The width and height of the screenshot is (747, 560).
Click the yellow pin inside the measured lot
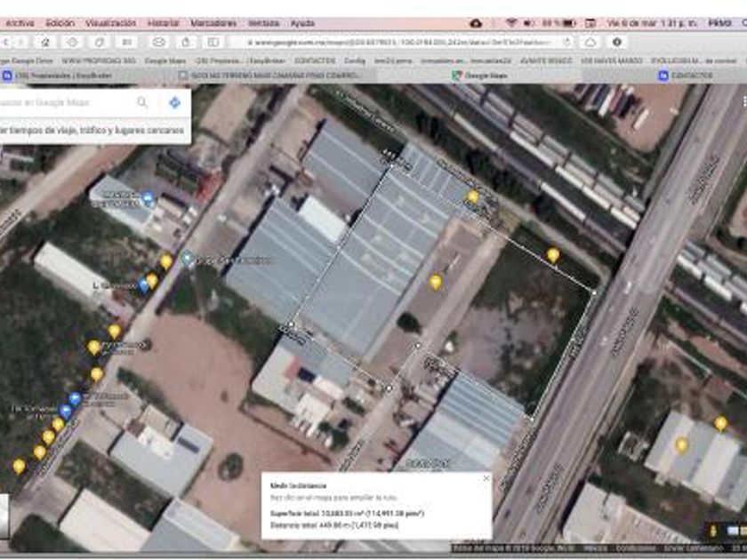point(436,282)
